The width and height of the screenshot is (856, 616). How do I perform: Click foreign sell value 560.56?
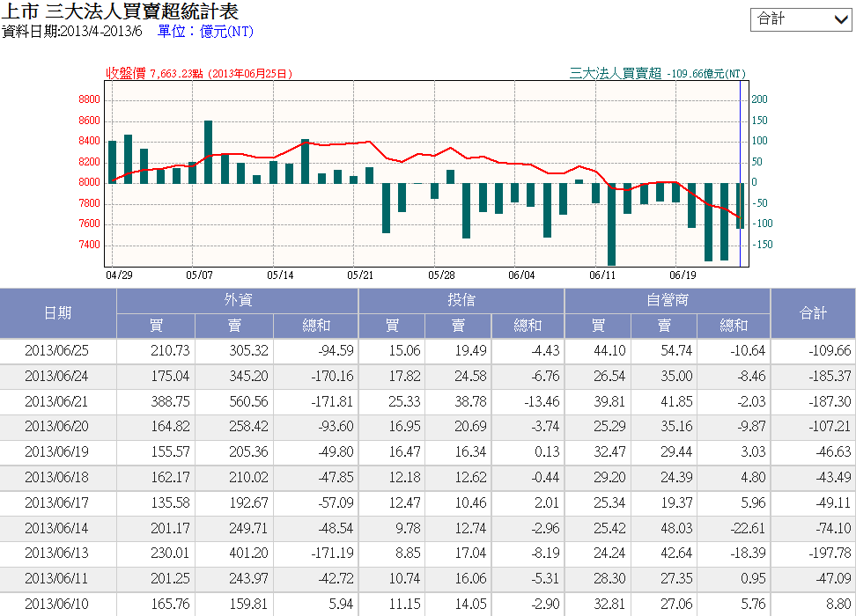coord(248,401)
